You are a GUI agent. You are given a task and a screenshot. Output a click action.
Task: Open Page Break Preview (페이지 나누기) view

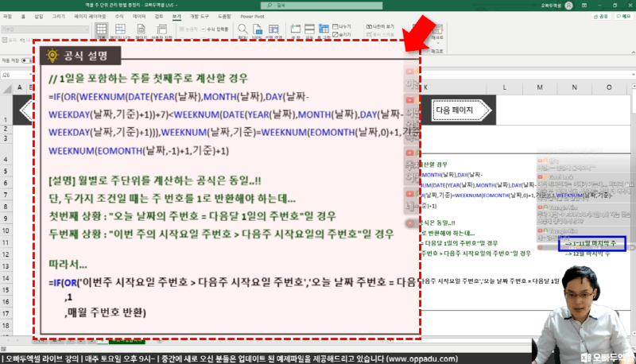tap(120, 31)
